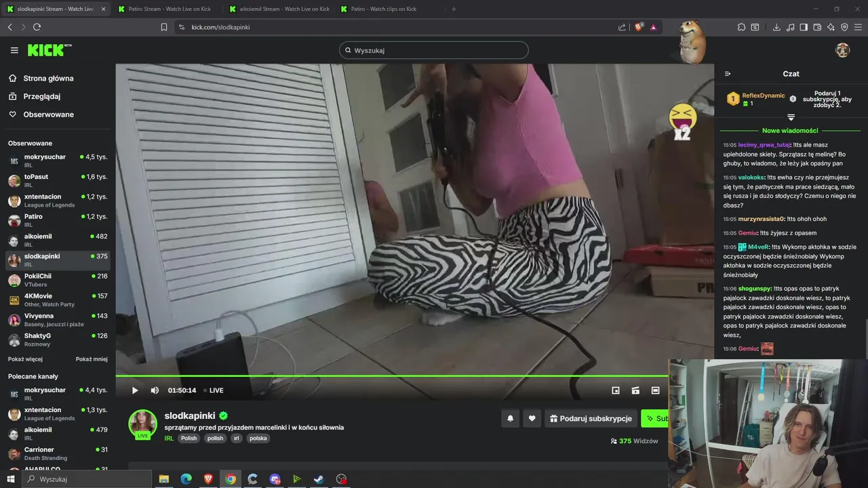Open Windows Start menu
Image resolution: width=868 pixels, height=488 pixels.
tap(10, 479)
